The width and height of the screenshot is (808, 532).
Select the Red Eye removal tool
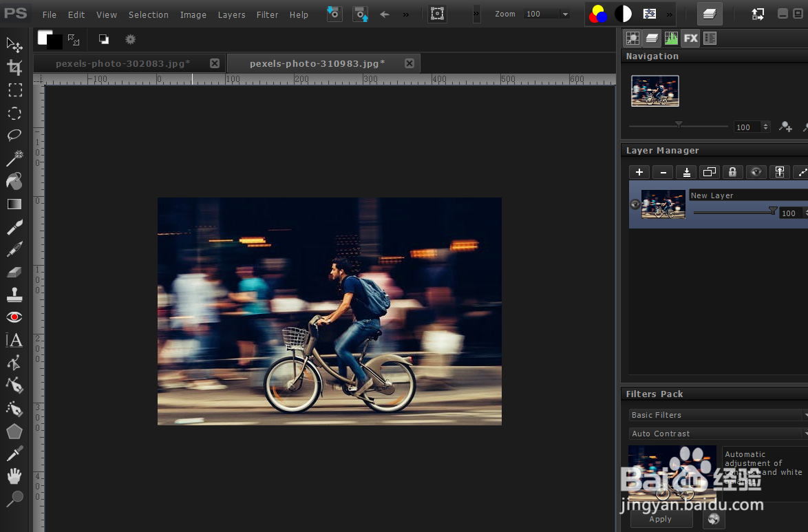(x=14, y=317)
